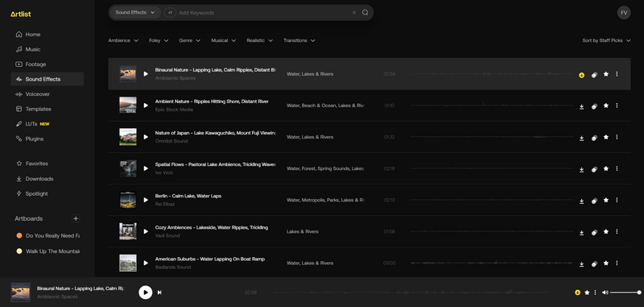Click the search magnifier icon
This screenshot has height=307, width=644.
click(x=365, y=12)
